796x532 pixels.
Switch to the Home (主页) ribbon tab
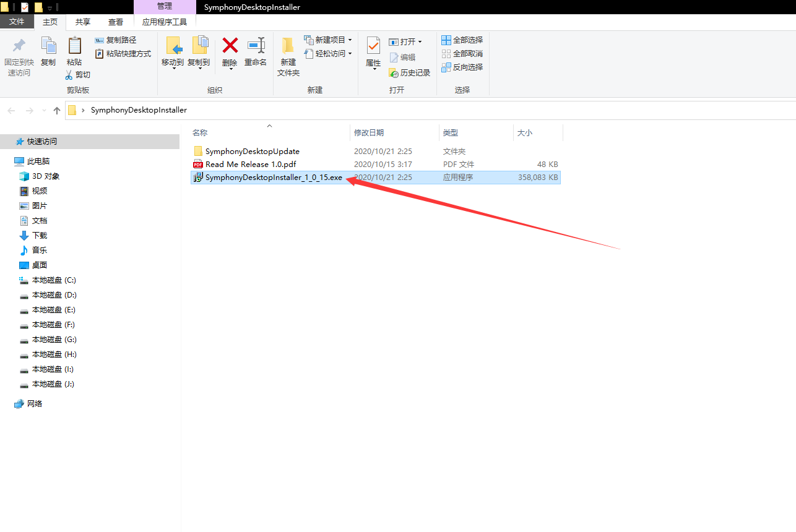[50, 22]
